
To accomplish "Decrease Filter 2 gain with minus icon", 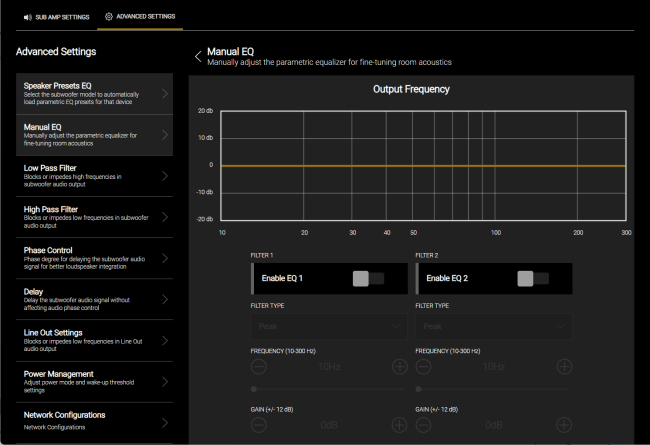I will tap(423, 425).
